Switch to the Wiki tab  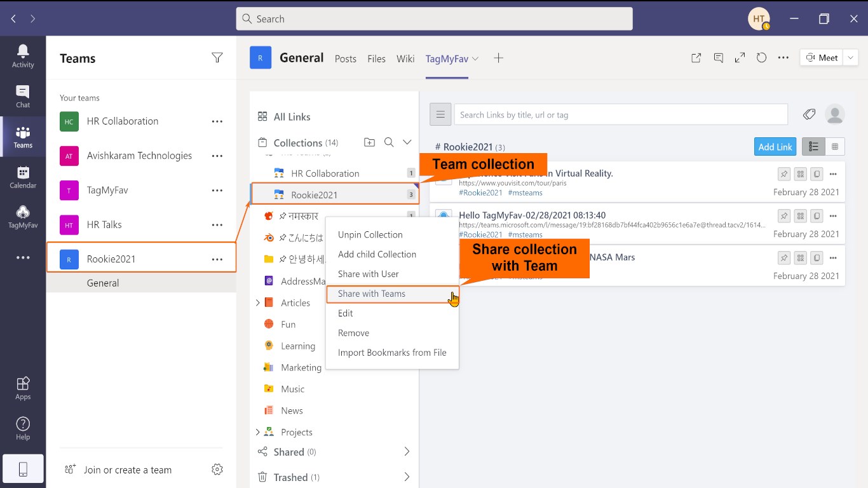pyautogui.click(x=405, y=58)
